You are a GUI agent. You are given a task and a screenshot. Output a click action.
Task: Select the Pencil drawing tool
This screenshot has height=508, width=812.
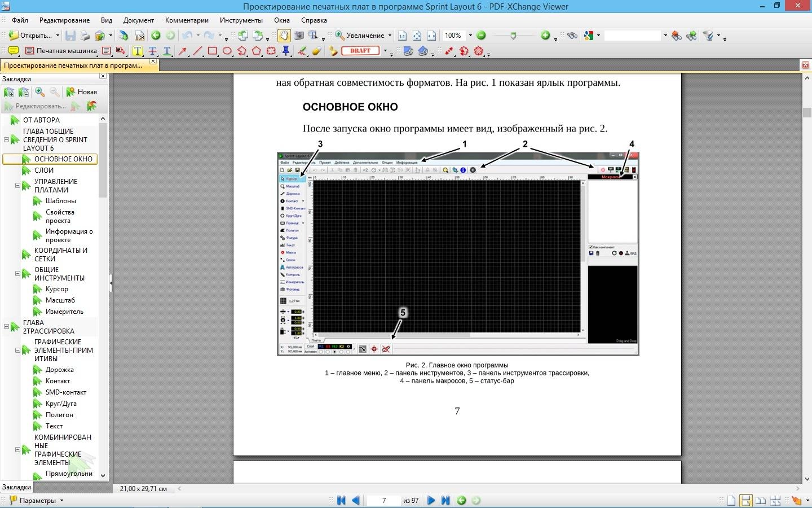(302, 51)
